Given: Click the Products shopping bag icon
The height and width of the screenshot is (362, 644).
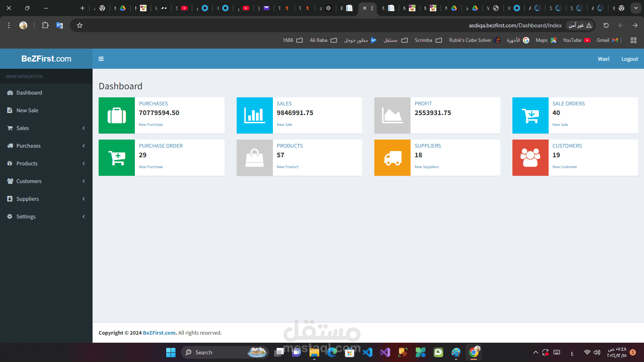Looking at the screenshot, I should (x=254, y=158).
